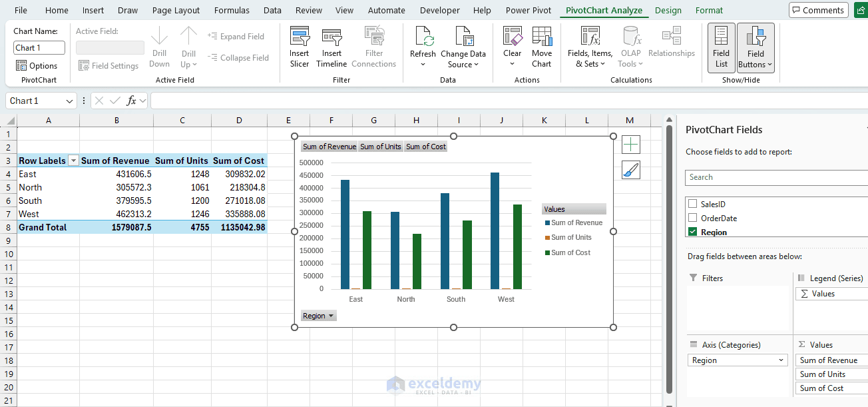This screenshot has width=868, height=407.
Task: Click the Relationships icon
Action: point(671,37)
